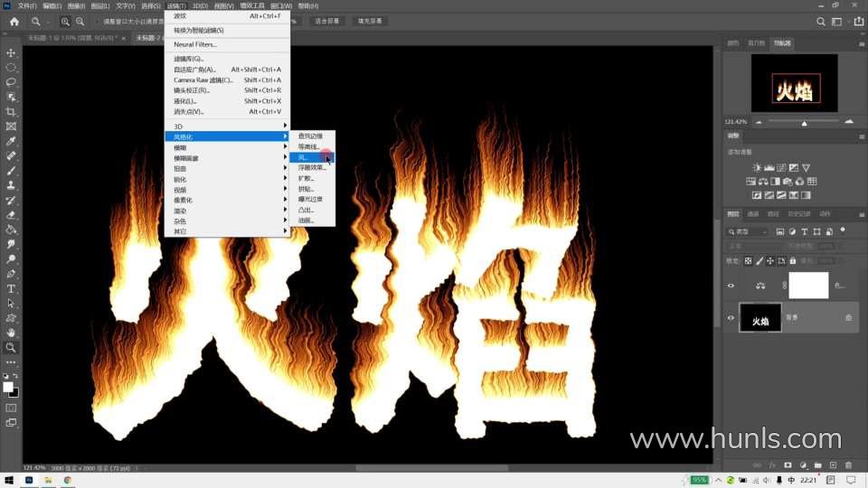Expand the 模糊 Blur submenu

click(x=227, y=147)
